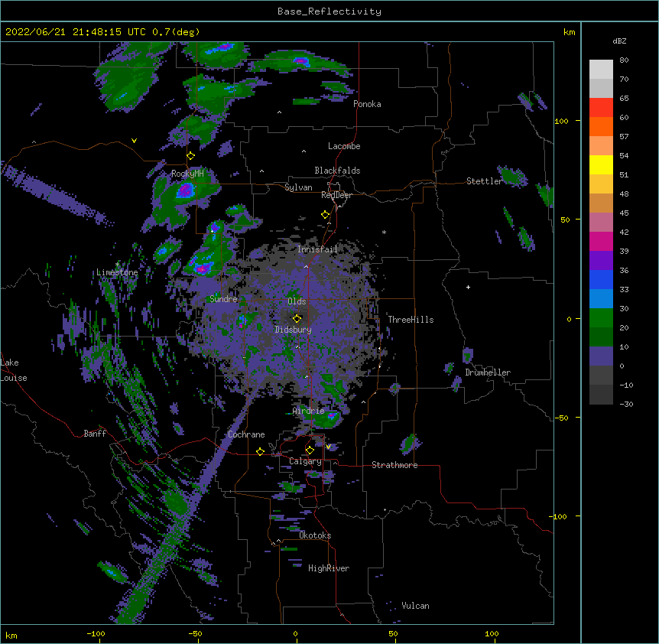Click the Banff label
Image resolution: width=659 pixels, height=644 pixels.
(95, 434)
